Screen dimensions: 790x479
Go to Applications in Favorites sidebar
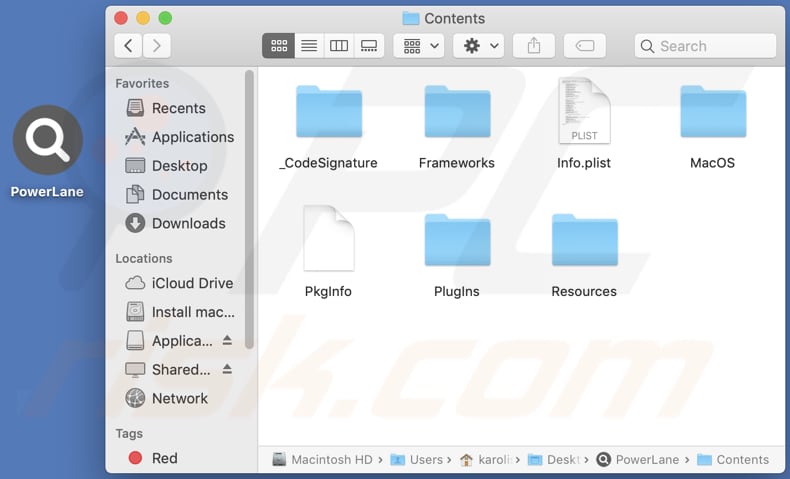pos(192,137)
